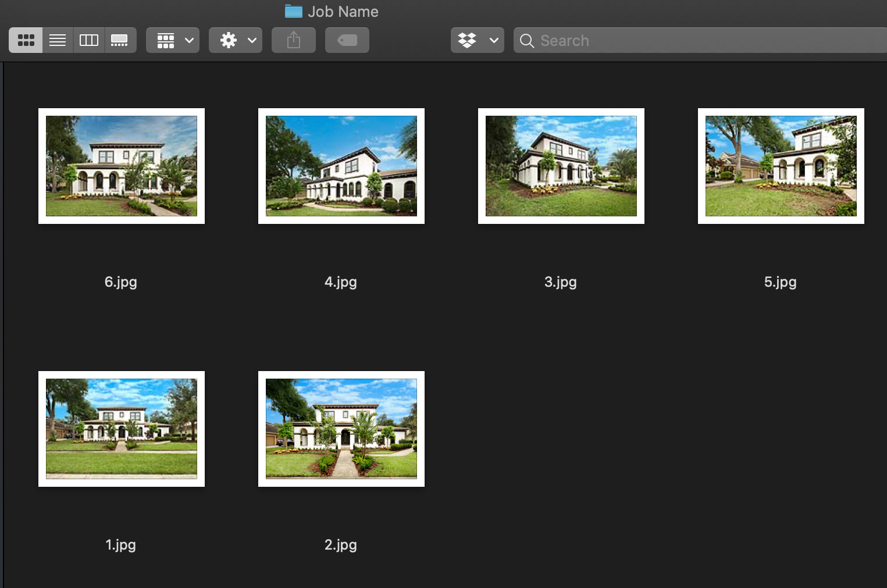Select the 1.jpg thumbnail
This screenshot has height=588, width=887.
(x=122, y=429)
